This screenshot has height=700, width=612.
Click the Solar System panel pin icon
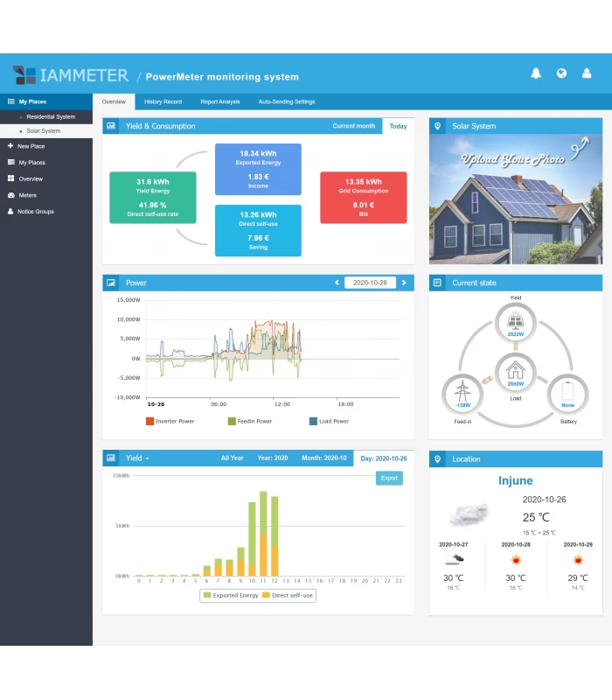pos(438,126)
